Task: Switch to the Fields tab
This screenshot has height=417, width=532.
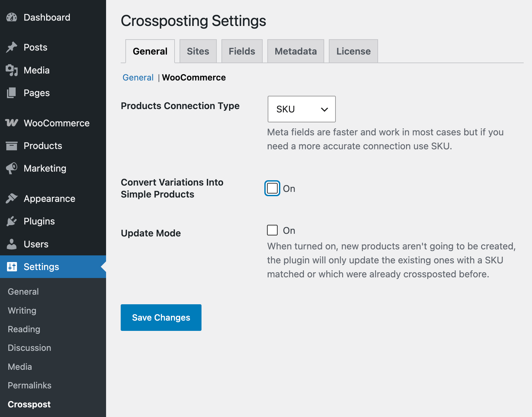Action: (242, 51)
